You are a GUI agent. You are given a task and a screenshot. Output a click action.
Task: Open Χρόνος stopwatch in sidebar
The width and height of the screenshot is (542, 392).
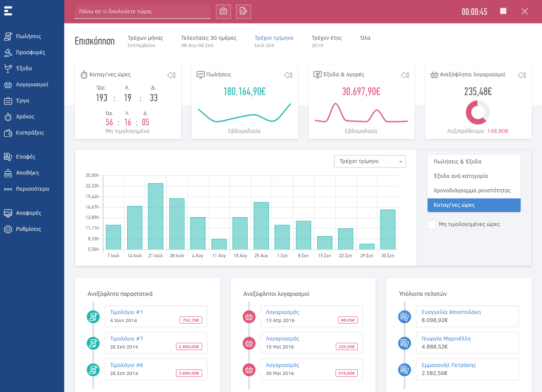click(8, 117)
